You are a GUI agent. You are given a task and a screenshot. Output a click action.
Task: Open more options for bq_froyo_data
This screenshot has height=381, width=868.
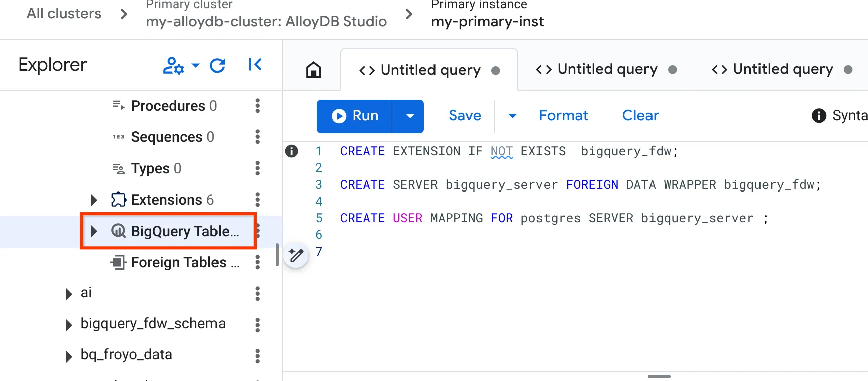tap(258, 356)
